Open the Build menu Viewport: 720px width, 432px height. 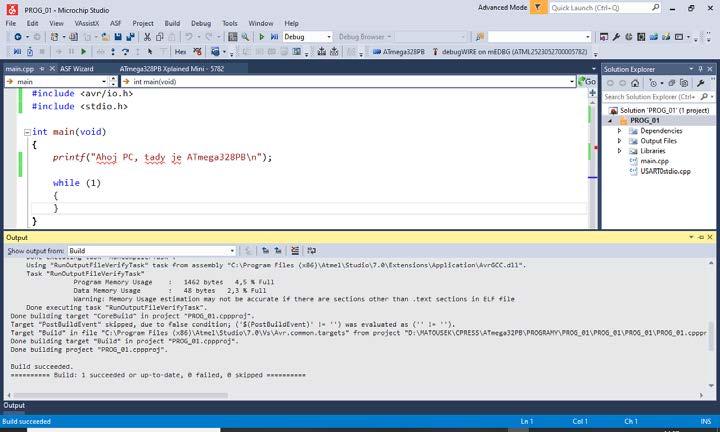click(x=172, y=23)
